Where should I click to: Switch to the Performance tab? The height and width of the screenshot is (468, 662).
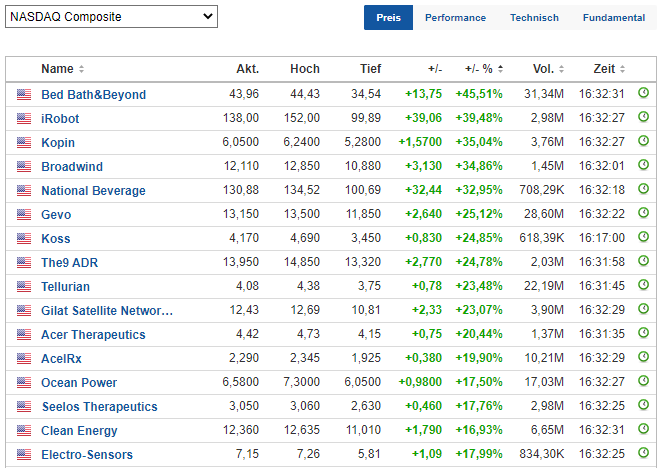pyautogui.click(x=455, y=18)
